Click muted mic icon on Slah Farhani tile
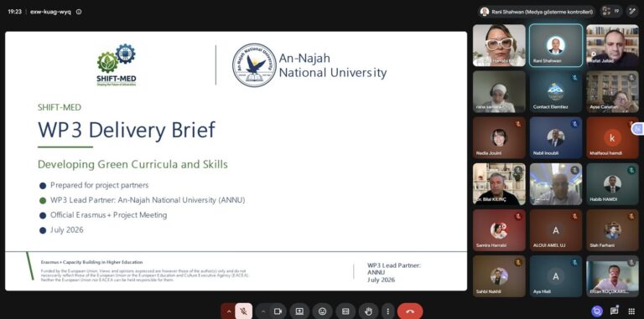The height and width of the screenshot is (319, 644). [631, 217]
